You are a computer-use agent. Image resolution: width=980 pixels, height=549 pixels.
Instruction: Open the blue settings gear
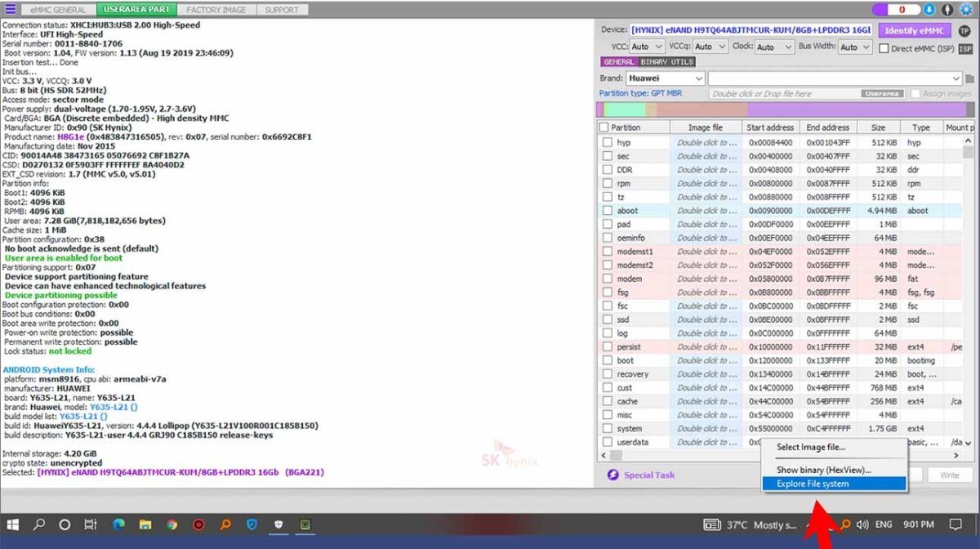[x=967, y=10]
